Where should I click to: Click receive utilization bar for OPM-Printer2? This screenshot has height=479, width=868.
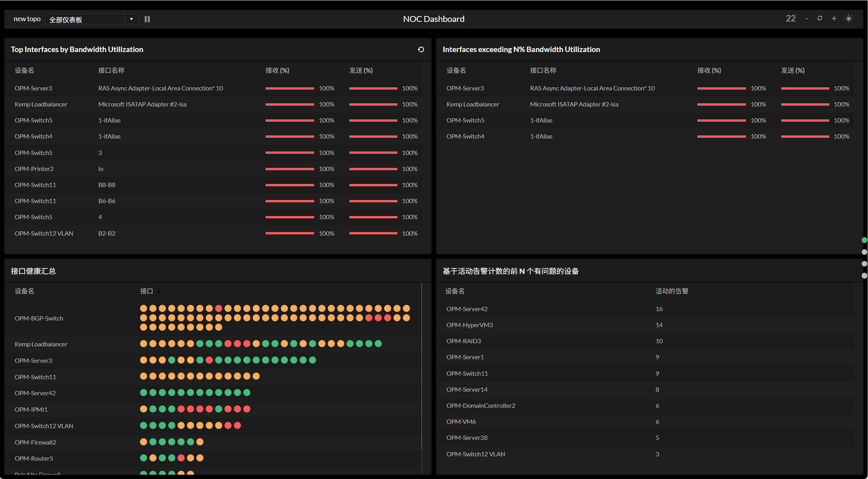(x=289, y=169)
